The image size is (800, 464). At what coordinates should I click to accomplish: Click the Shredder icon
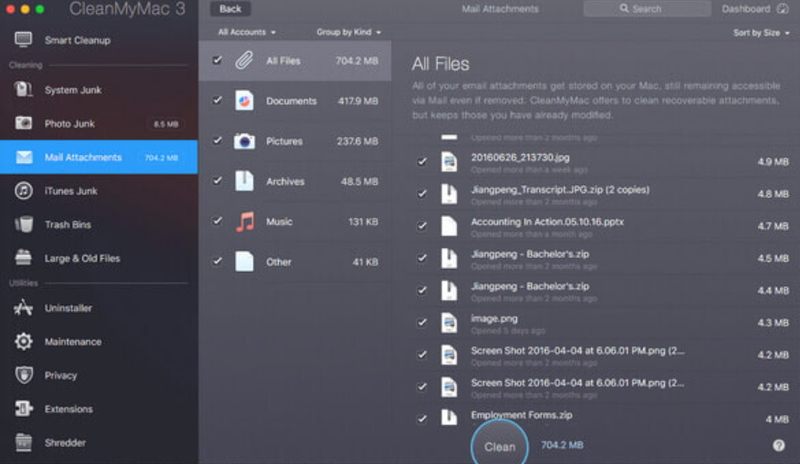click(23, 443)
